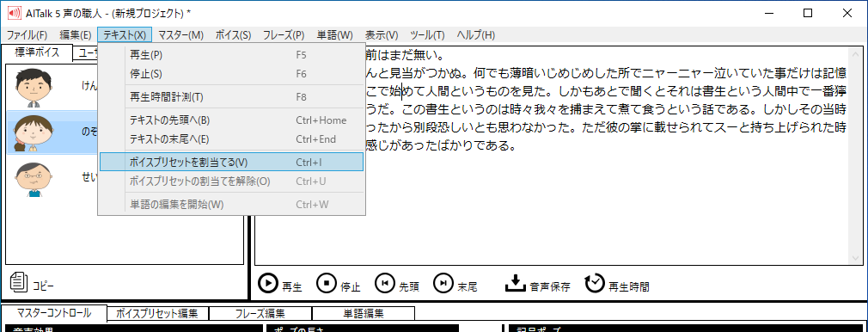This screenshot has width=868, height=332.
Task: Jump to end with 末尾 icon
Action: click(443, 283)
